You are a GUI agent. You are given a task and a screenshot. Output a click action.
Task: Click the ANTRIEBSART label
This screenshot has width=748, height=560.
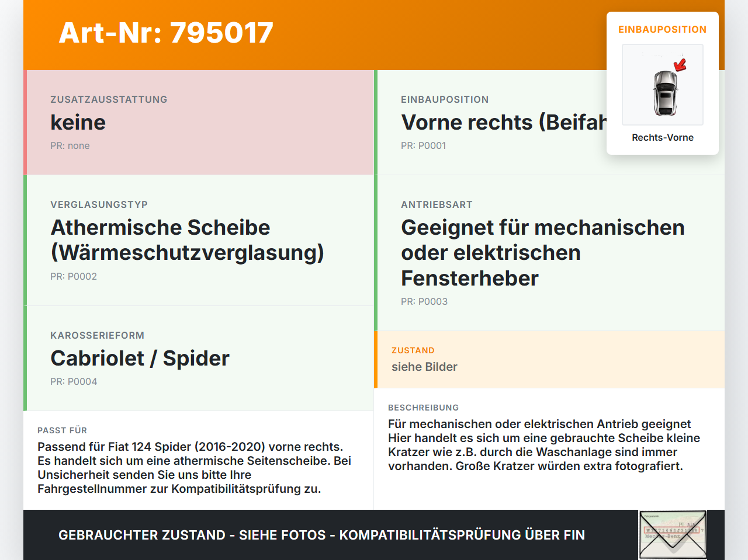tap(437, 204)
